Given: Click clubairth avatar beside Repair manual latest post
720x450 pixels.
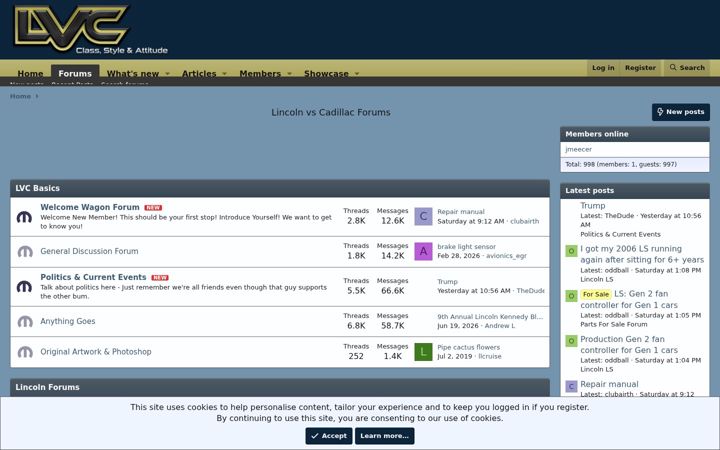Looking at the screenshot, I should [571, 386].
